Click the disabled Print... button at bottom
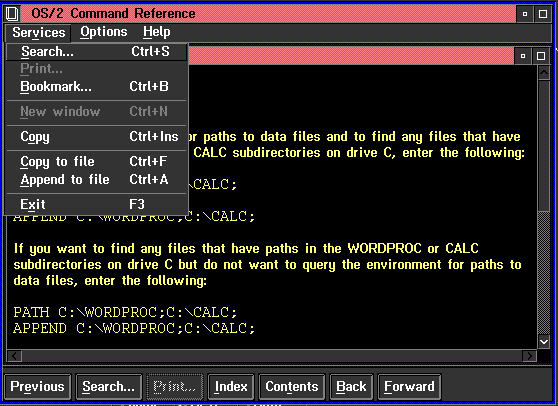The width and height of the screenshot is (558, 406). coord(174,387)
